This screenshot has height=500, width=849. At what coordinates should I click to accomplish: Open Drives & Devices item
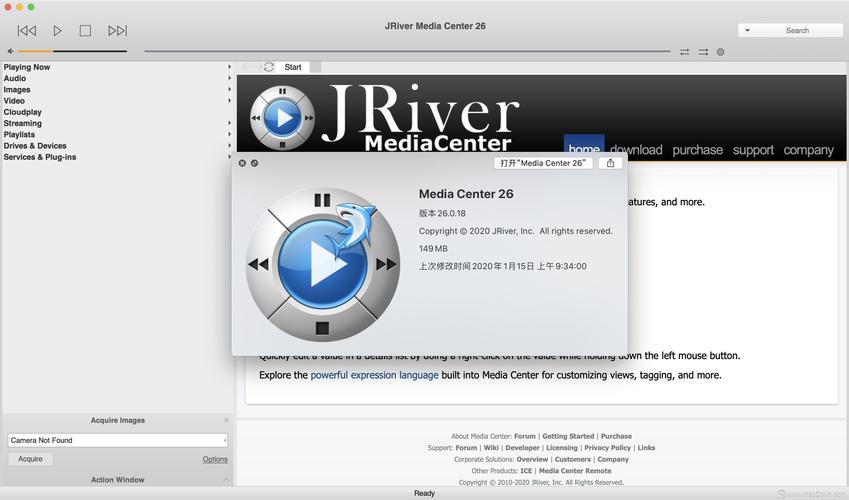point(35,146)
